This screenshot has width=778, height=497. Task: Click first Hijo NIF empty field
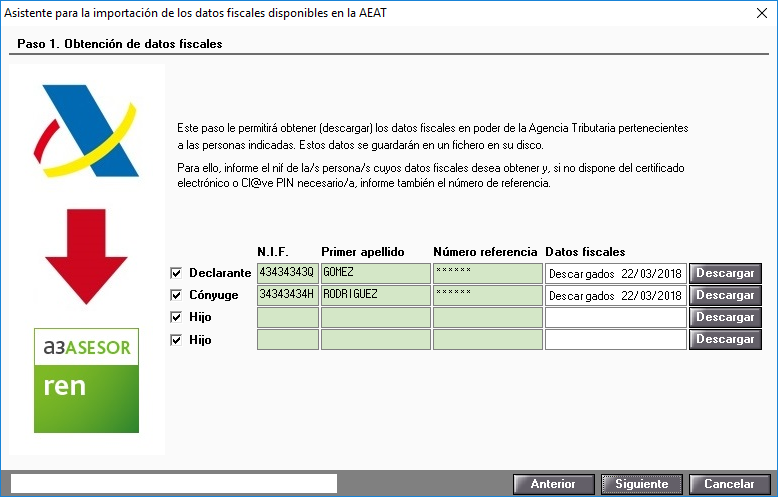tap(288, 317)
